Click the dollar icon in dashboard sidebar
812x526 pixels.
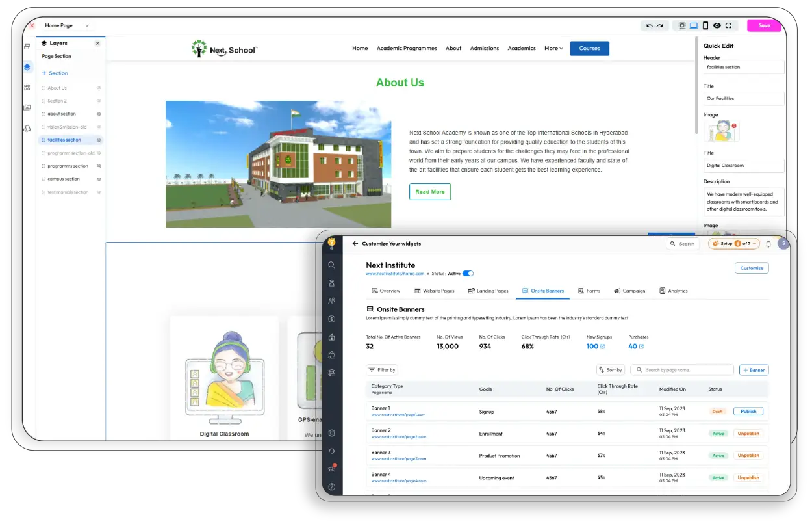pos(332,319)
